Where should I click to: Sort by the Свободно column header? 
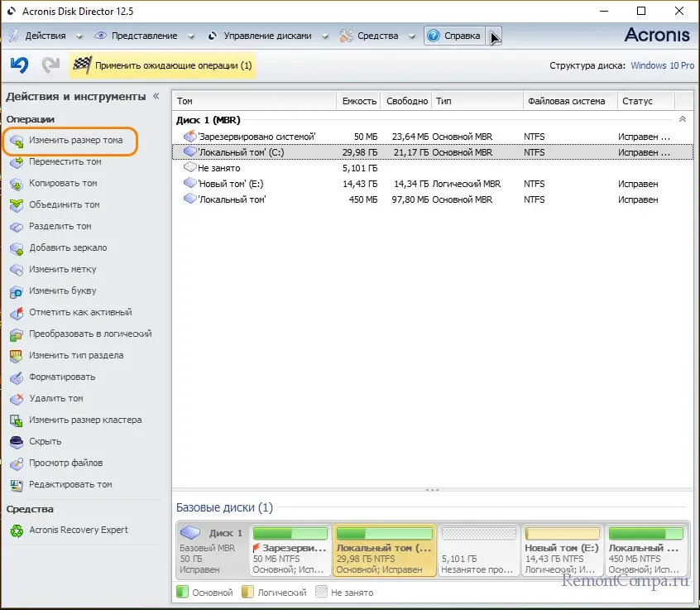407,101
